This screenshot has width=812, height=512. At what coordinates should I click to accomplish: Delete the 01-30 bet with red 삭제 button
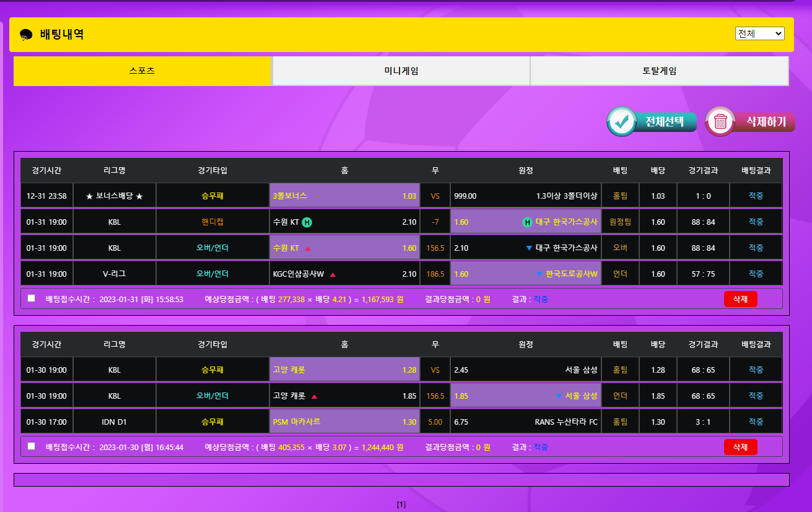pos(740,447)
